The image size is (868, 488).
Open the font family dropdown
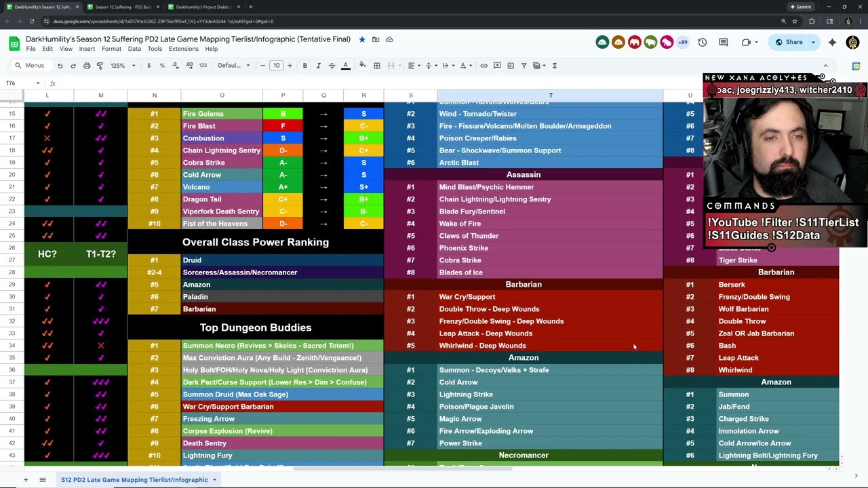(x=233, y=66)
